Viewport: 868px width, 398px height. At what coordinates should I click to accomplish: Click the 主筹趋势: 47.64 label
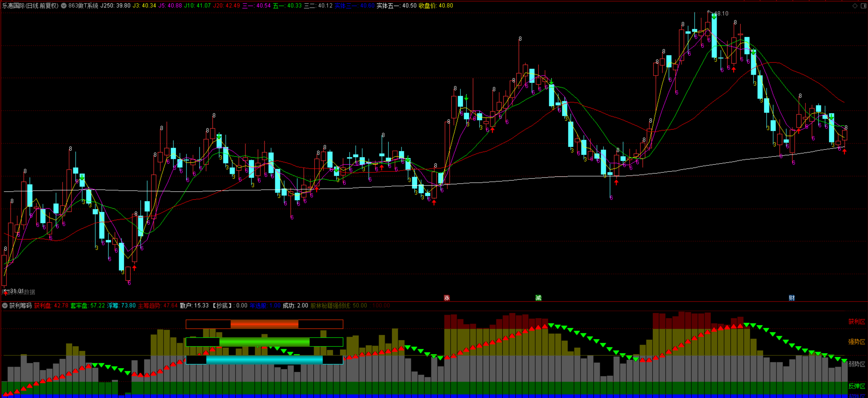[158, 306]
